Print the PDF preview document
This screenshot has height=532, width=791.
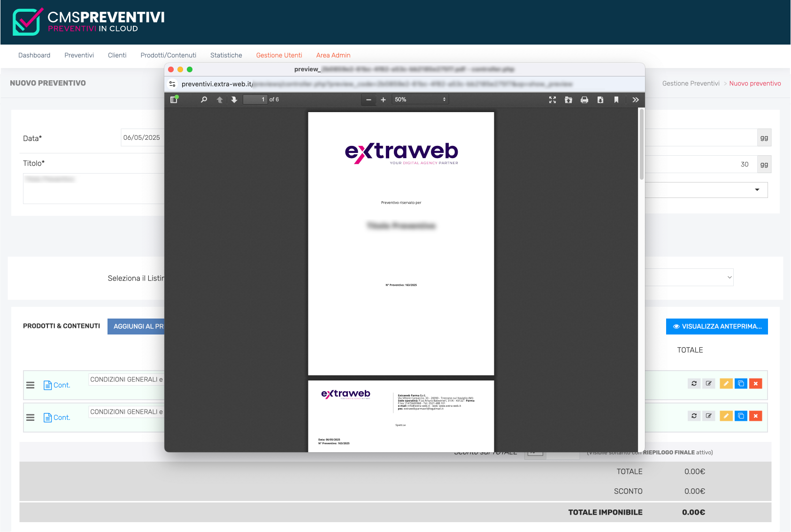[584, 99]
